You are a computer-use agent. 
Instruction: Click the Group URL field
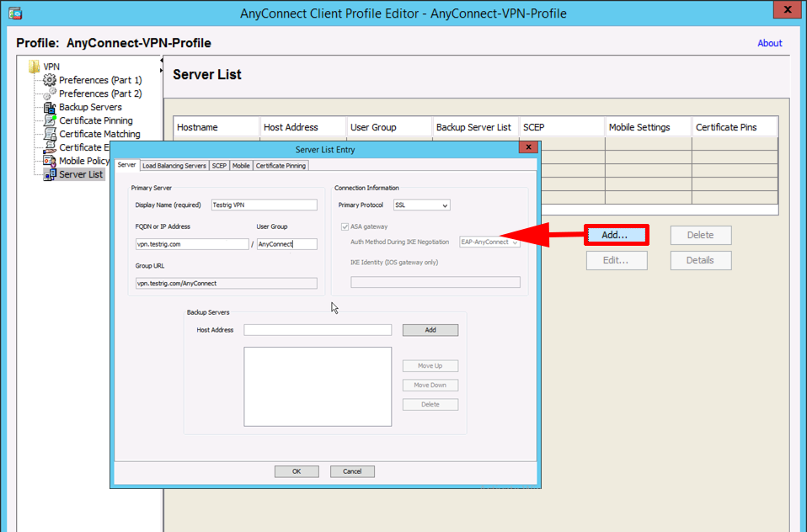tap(226, 283)
